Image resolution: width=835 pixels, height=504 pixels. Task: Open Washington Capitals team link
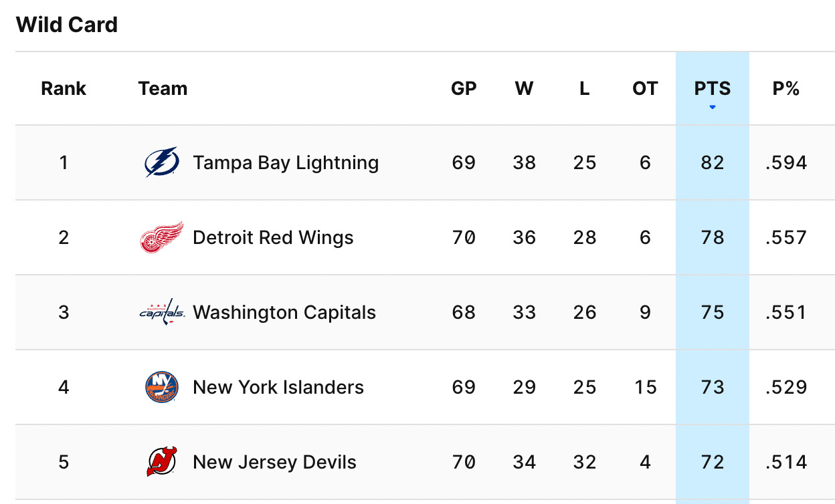284,312
